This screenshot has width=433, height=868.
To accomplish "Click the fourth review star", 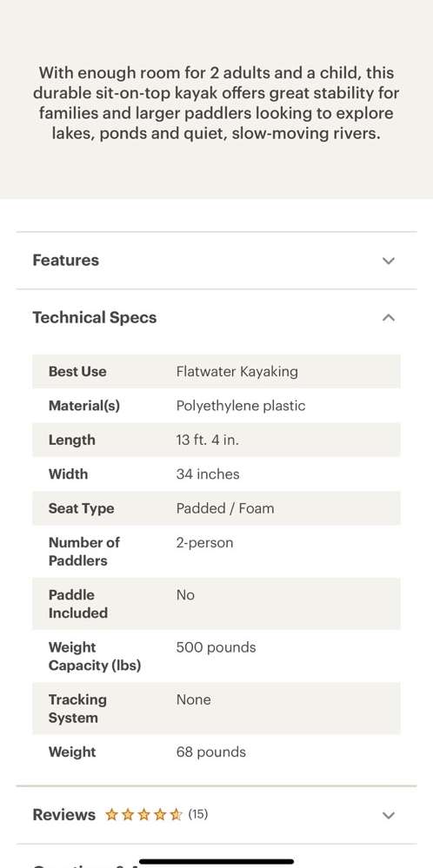I will (159, 814).
